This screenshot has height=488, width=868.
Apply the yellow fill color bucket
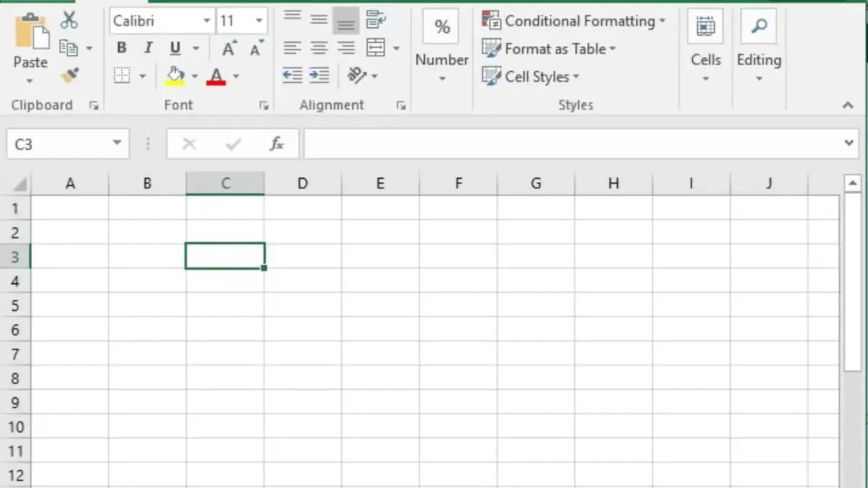(x=175, y=75)
